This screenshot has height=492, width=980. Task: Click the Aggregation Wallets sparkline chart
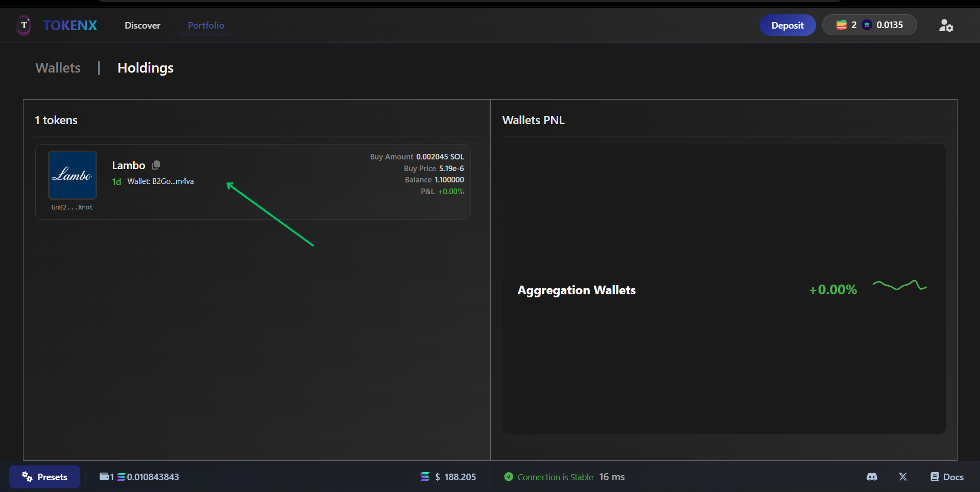pos(899,286)
